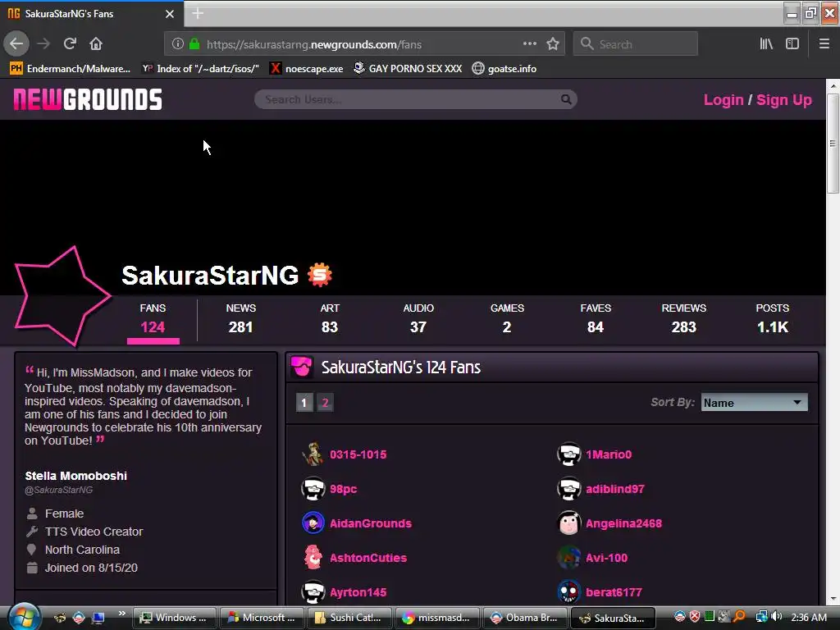Viewport: 840px width, 630px height.
Task: Open the REVIEWS 283 tab
Action: coord(683,319)
